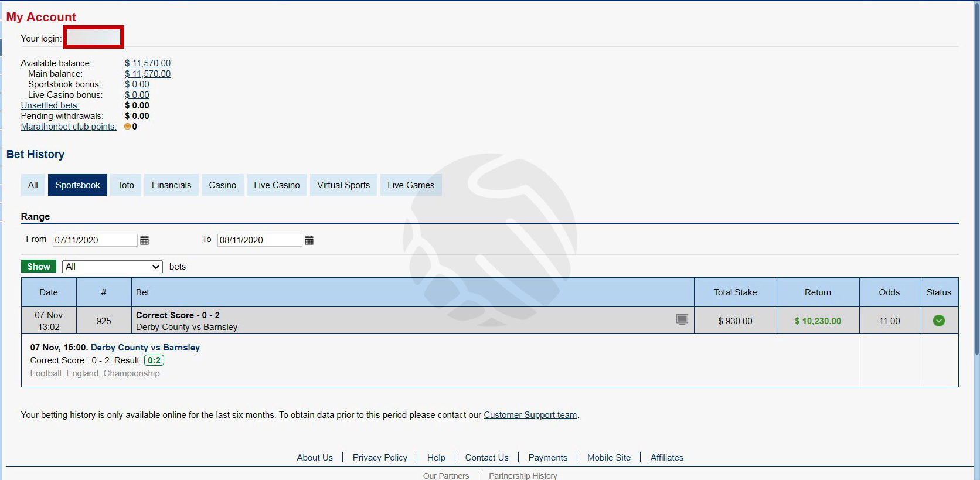The image size is (980, 480).
Task: Click the Bet History heading
Action: (36, 155)
